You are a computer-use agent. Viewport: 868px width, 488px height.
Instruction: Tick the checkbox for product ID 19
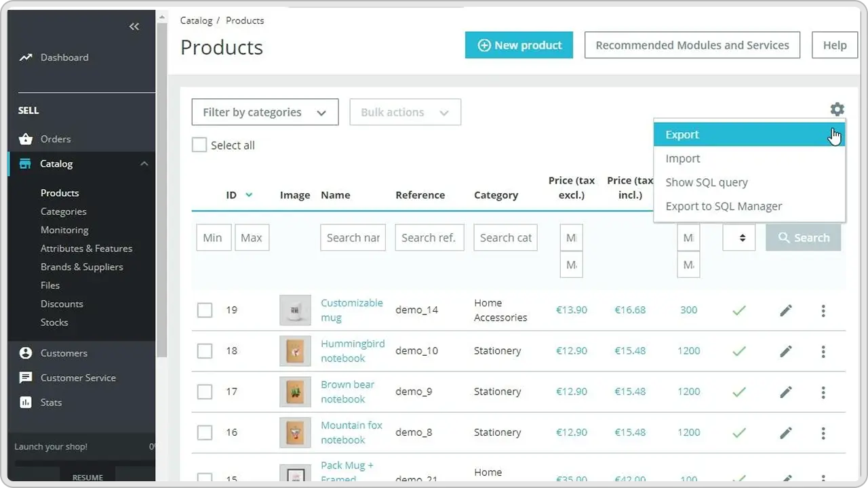[205, 310]
